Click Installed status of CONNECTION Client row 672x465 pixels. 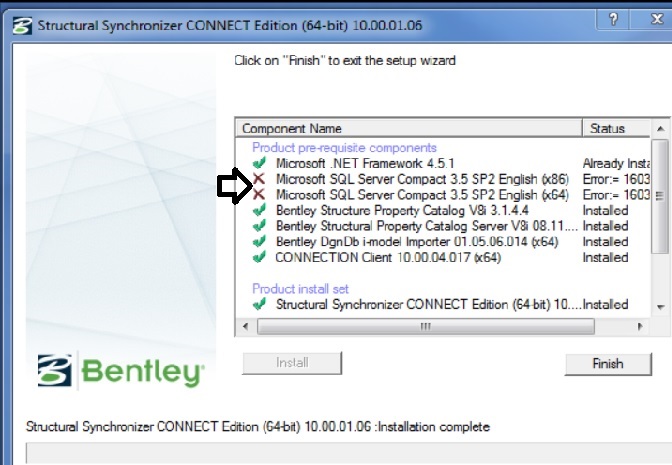(606, 258)
